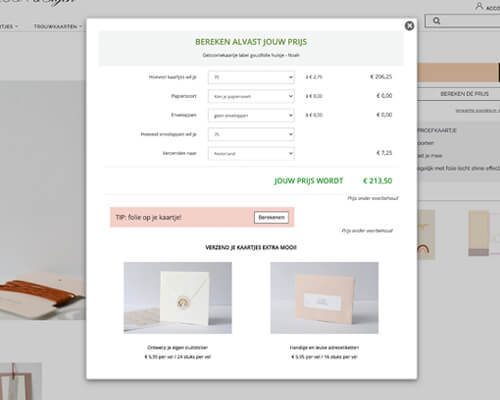The height and width of the screenshot is (400, 500).
Task: Open the account user icon
Action: tap(479, 6)
